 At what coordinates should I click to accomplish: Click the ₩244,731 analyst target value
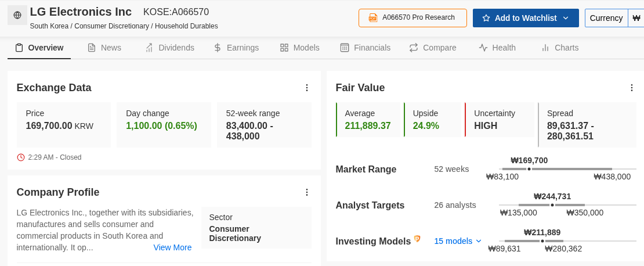(x=552, y=196)
